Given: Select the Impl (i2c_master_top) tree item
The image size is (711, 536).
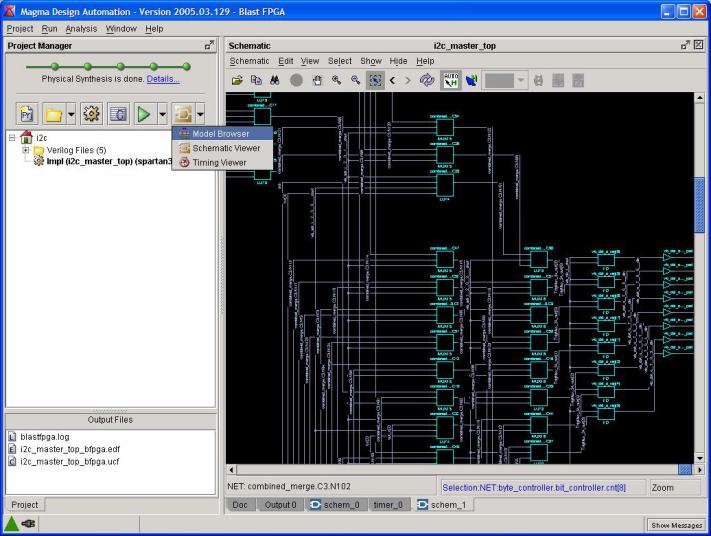Looking at the screenshot, I should pyautogui.click(x=103, y=161).
